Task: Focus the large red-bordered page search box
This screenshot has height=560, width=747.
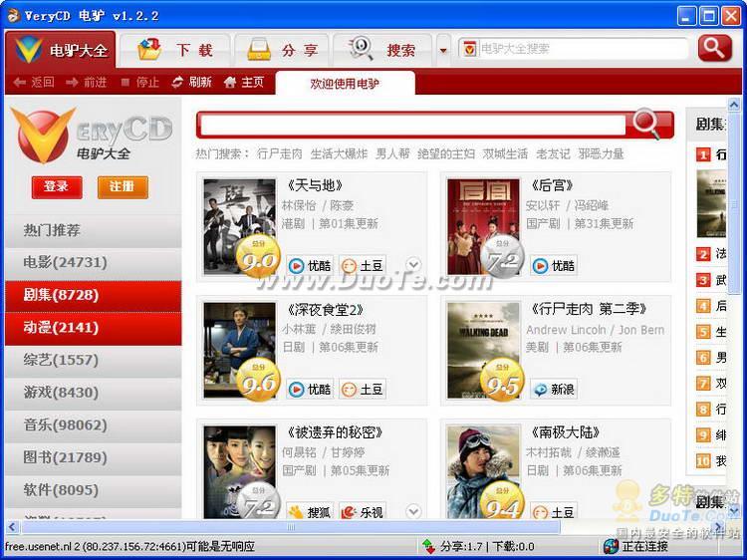Action: pos(413,126)
